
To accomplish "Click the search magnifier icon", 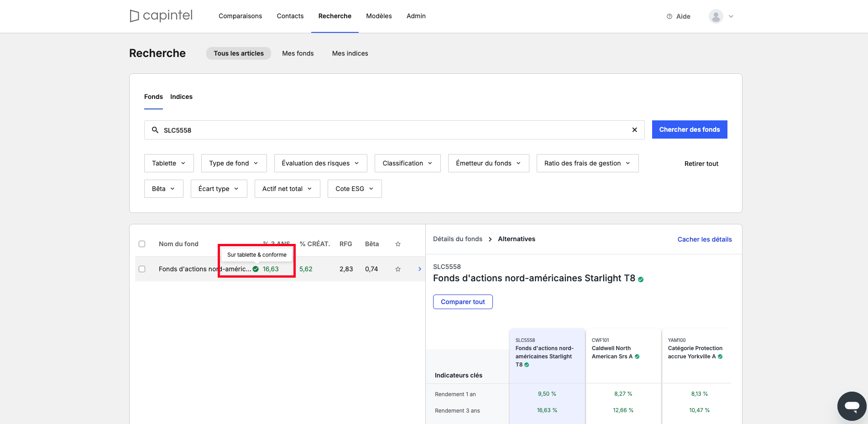I will tap(155, 130).
